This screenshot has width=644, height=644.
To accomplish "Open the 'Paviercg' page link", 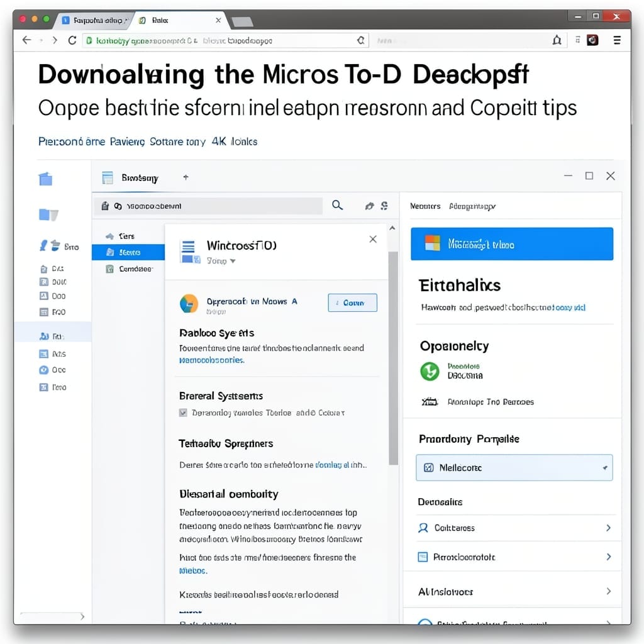I will tap(127, 142).
